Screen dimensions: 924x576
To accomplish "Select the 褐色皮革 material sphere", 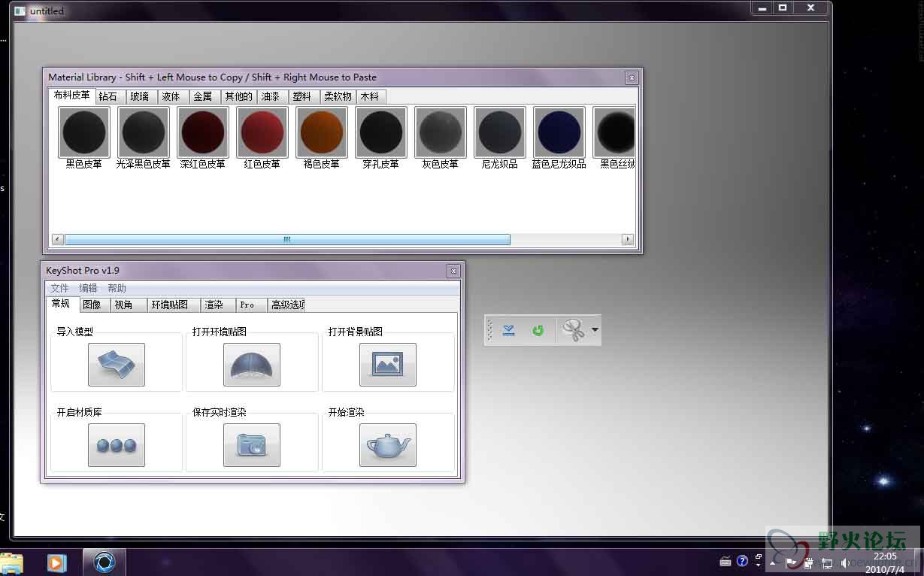I will [322, 132].
